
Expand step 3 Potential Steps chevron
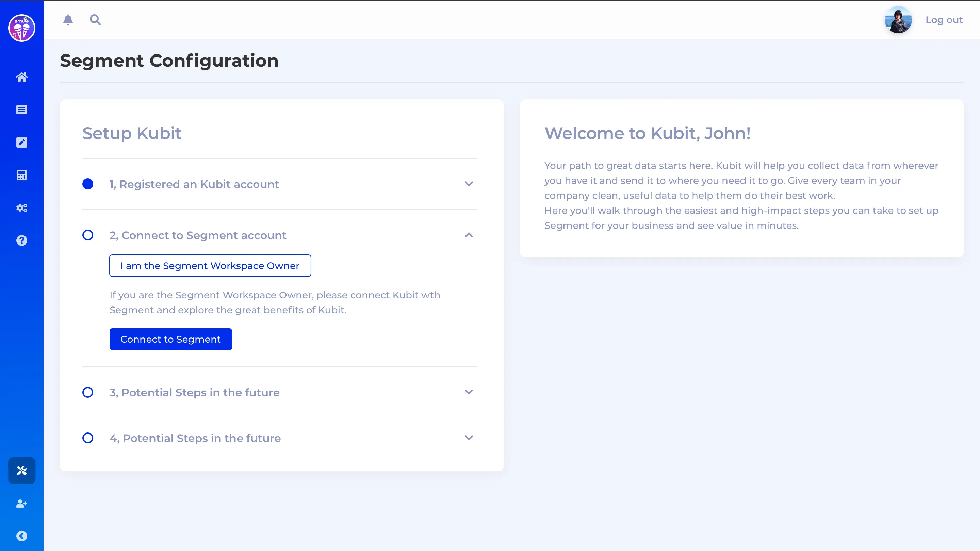point(469,392)
